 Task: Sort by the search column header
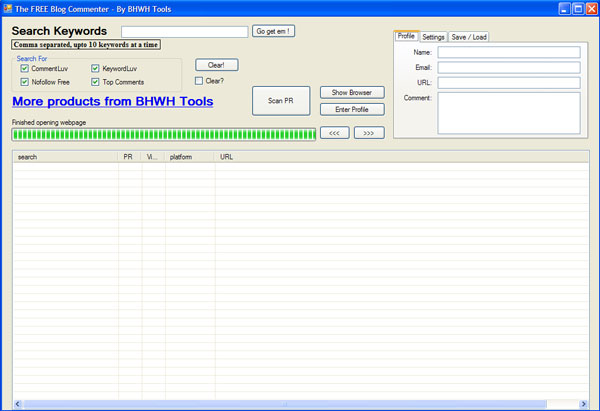point(65,157)
